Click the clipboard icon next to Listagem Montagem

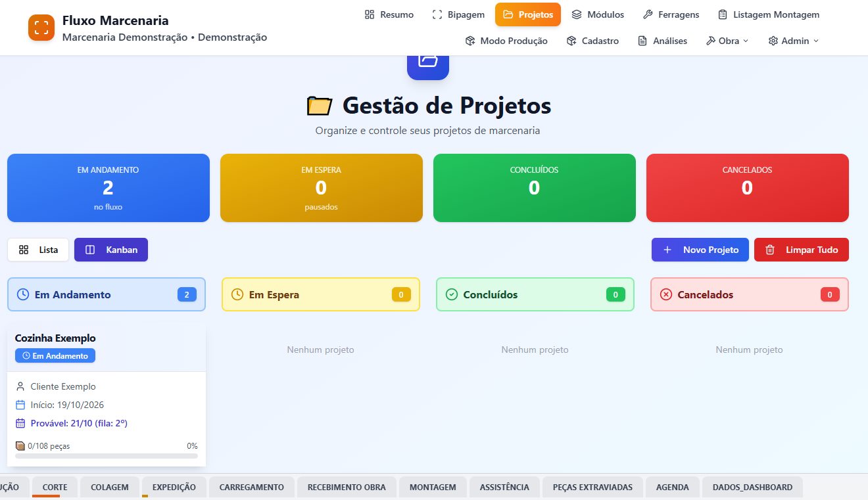(x=723, y=14)
